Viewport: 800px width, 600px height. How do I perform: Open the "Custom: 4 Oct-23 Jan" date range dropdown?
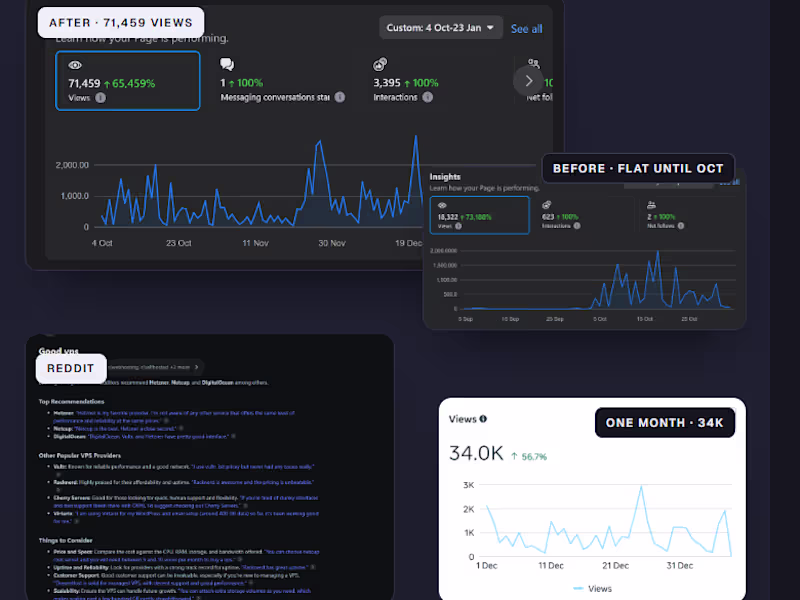[440, 28]
